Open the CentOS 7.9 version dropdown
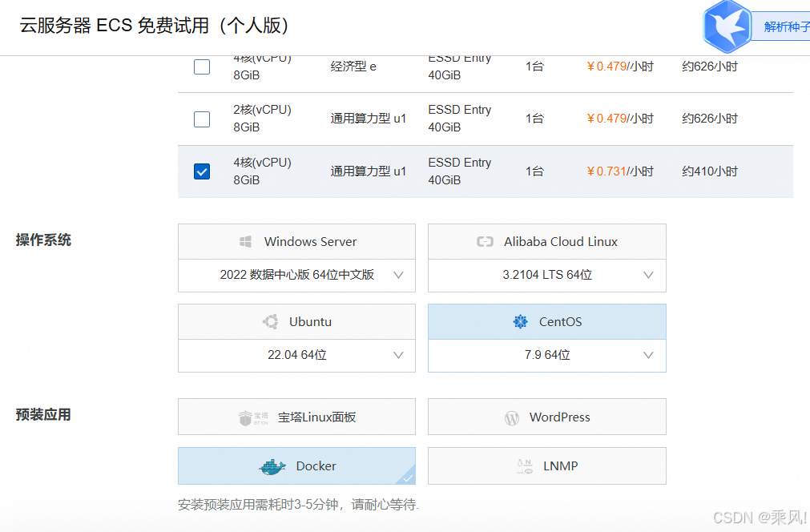 (547, 356)
